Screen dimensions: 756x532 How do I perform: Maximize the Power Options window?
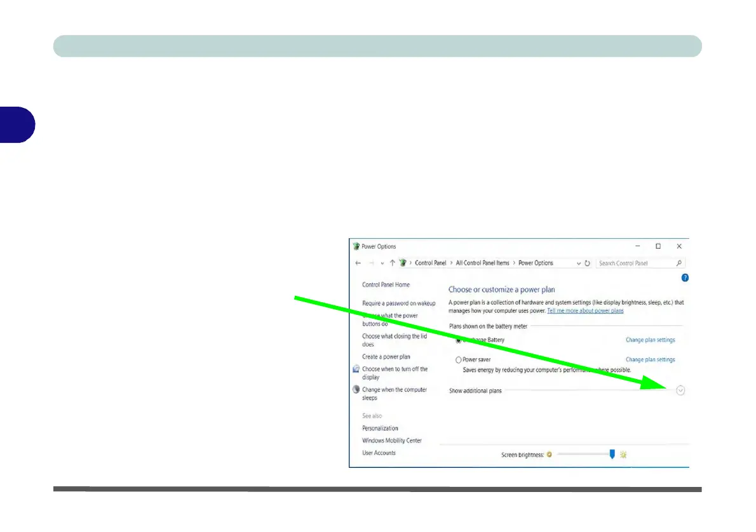click(658, 246)
